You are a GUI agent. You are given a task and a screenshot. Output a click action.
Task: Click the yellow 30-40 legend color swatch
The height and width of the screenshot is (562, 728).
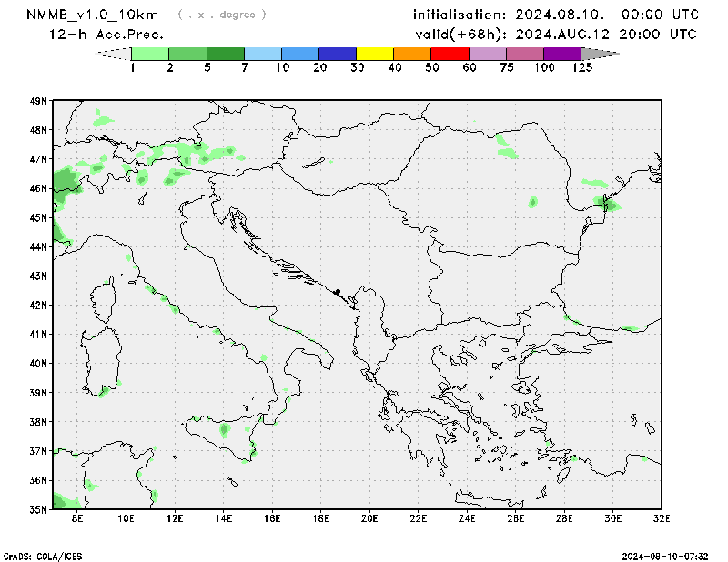pos(375,54)
